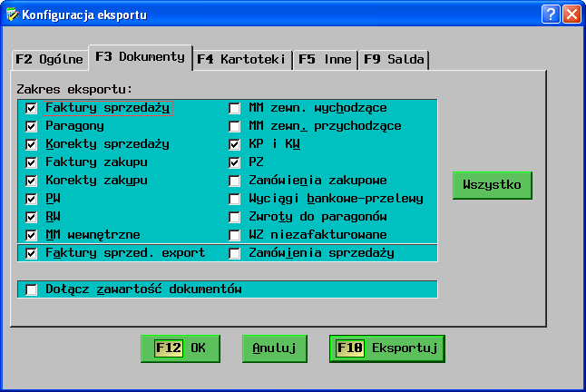
Task: Check WZ niezafakturowane checkbox
Action: tap(234, 235)
